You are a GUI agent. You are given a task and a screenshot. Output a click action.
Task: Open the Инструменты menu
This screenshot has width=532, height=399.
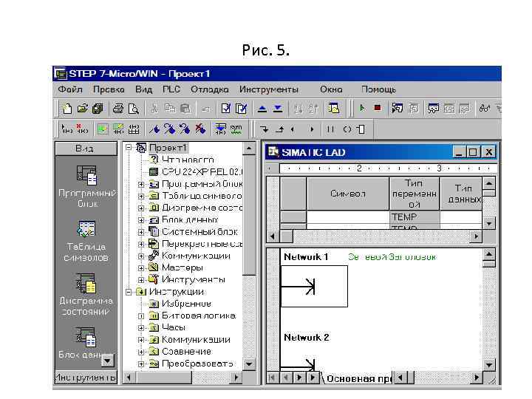coord(269,89)
